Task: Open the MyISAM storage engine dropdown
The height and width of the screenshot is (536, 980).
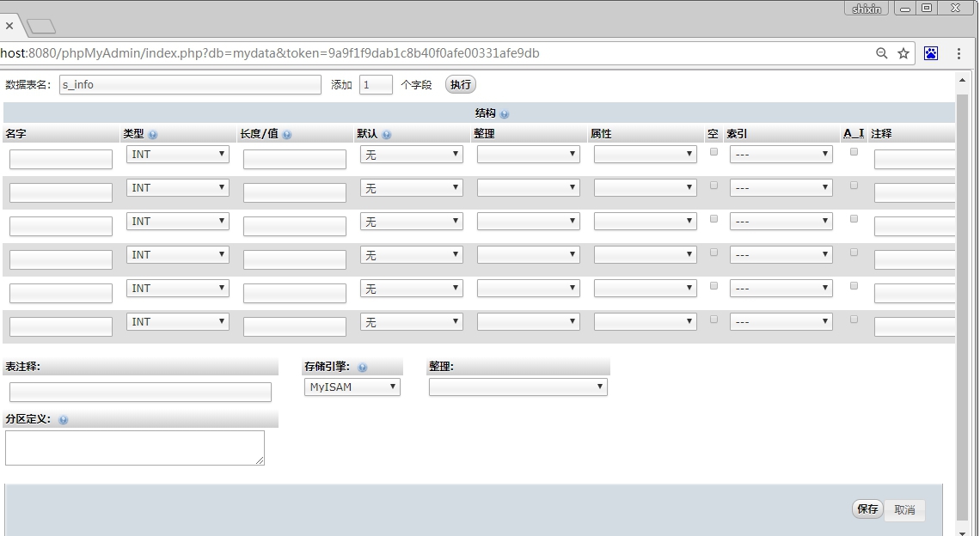Action: (x=352, y=387)
